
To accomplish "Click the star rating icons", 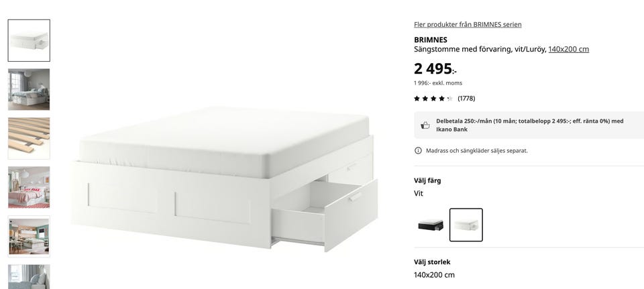I will [x=433, y=99].
